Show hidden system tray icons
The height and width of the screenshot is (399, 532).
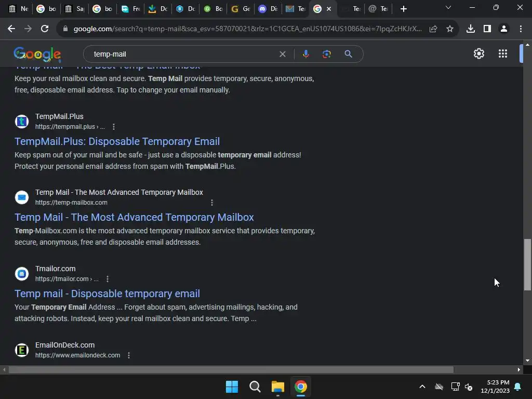(422, 387)
